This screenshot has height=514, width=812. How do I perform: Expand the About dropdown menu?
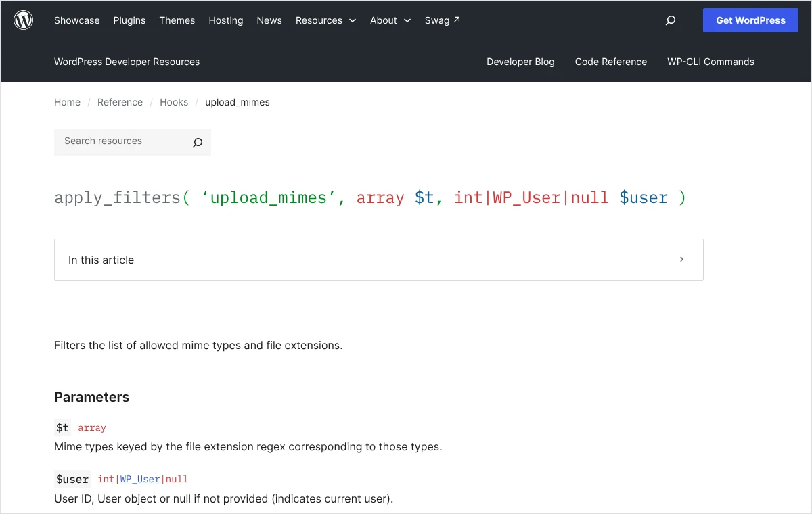390,20
